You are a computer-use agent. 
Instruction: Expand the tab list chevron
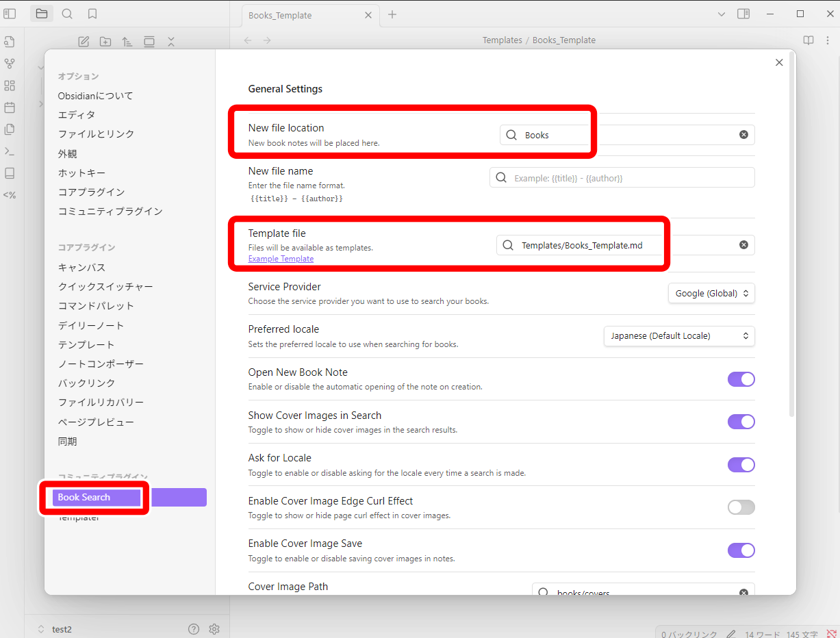(x=721, y=14)
